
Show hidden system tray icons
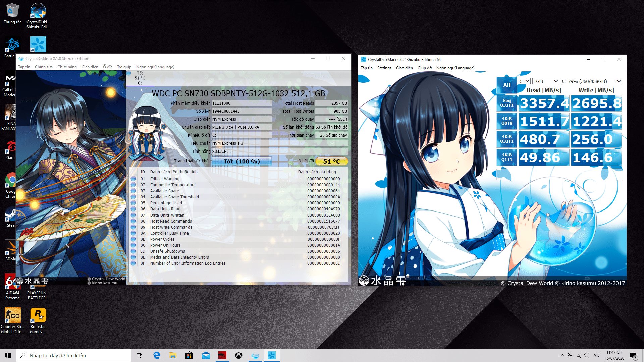[x=562, y=355]
